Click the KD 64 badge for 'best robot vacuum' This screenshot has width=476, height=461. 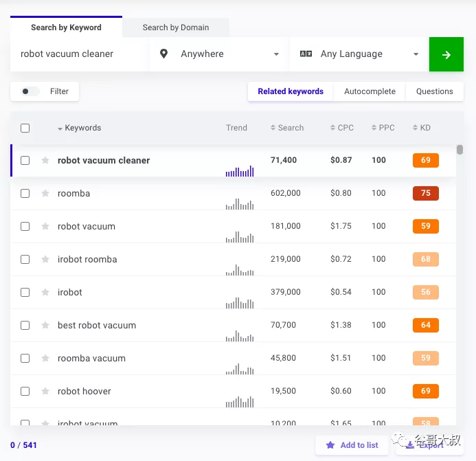426,325
